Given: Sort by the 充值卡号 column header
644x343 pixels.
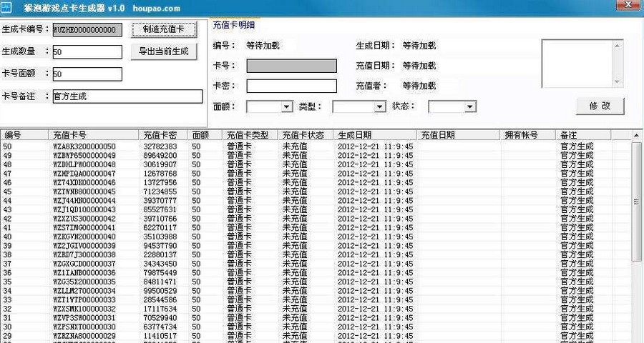Looking at the screenshot, I should [x=94, y=135].
